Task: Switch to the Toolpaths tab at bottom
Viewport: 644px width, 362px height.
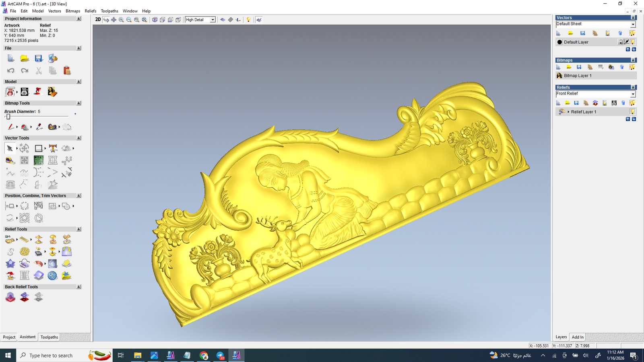Action: tap(49, 337)
